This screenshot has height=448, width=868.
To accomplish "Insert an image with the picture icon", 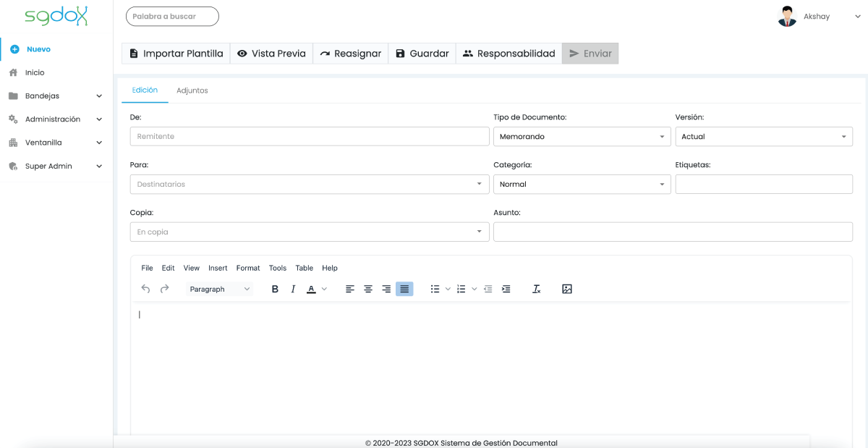I will click(x=567, y=289).
